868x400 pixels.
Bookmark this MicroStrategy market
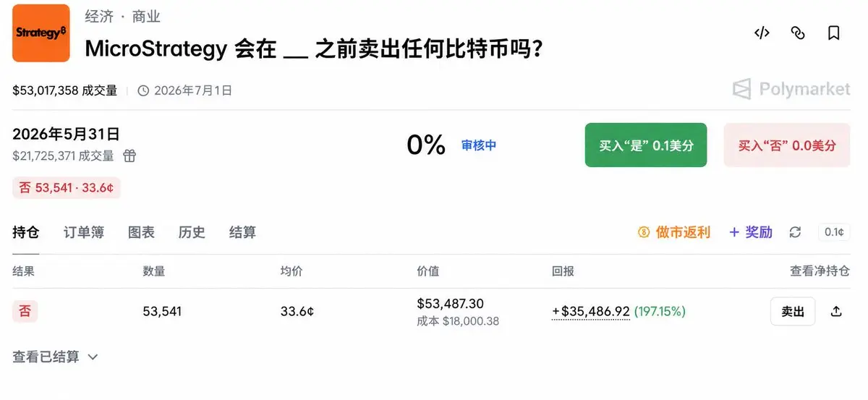(833, 33)
